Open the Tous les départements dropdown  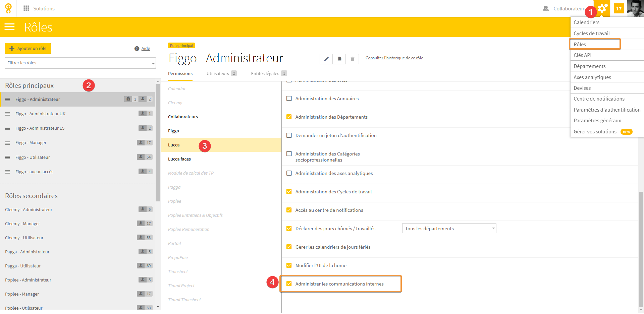(449, 229)
